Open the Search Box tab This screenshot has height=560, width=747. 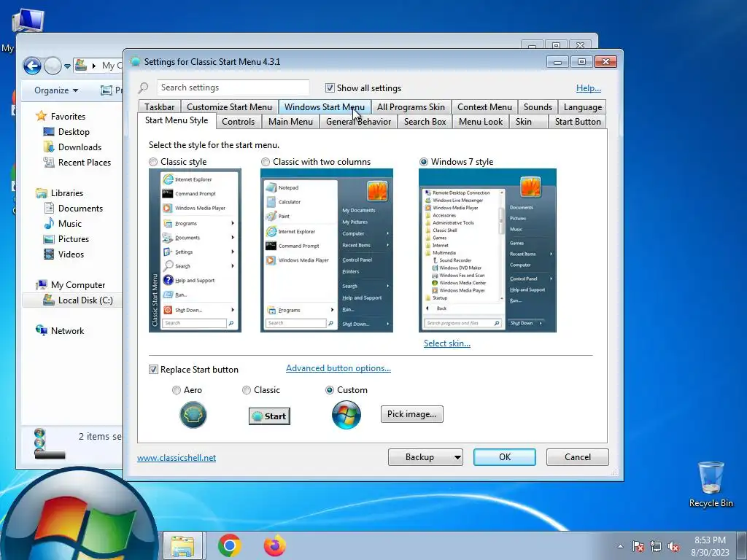click(x=425, y=122)
